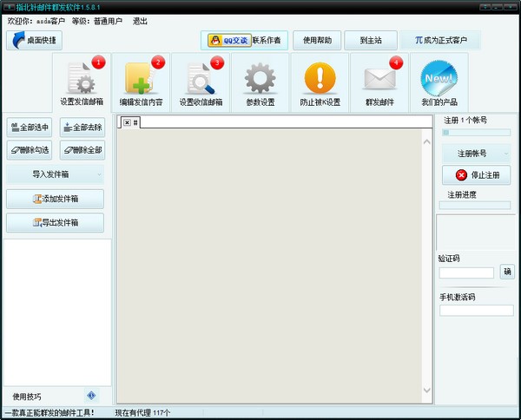The image size is (521, 420).
Task: Open 防止被K设置 warning icon
Action: tap(320, 83)
